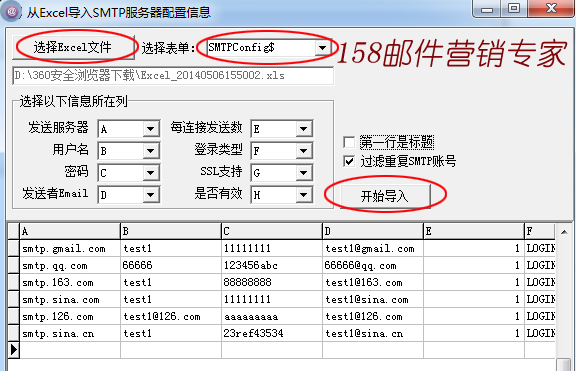Viewport: 576px width, 371px height.
Task: Click the 开始导入 button
Action: pyautogui.click(x=385, y=196)
